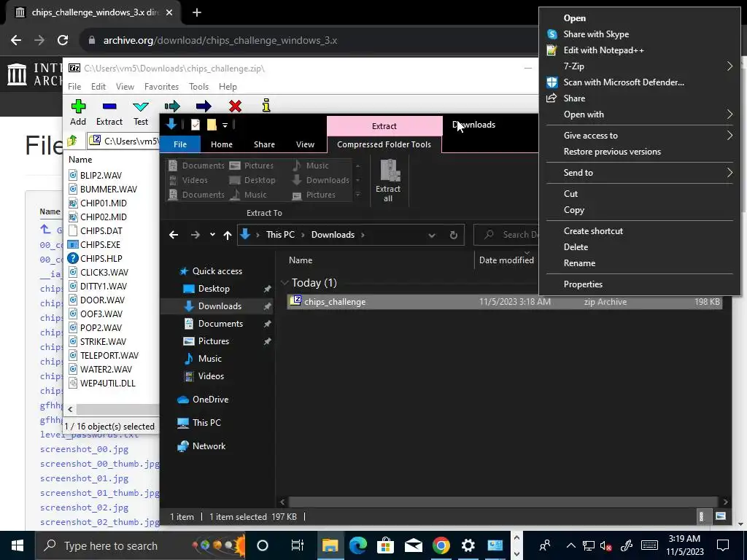
Task: Click the Move blue arrow icon in 7-Zip
Action: (x=204, y=106)
